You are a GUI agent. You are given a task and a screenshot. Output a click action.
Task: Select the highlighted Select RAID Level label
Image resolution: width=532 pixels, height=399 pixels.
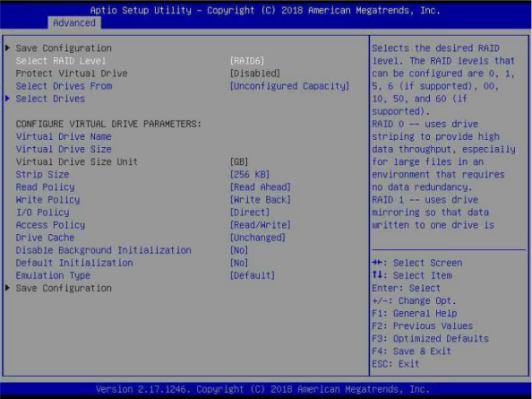coord(61,61)
